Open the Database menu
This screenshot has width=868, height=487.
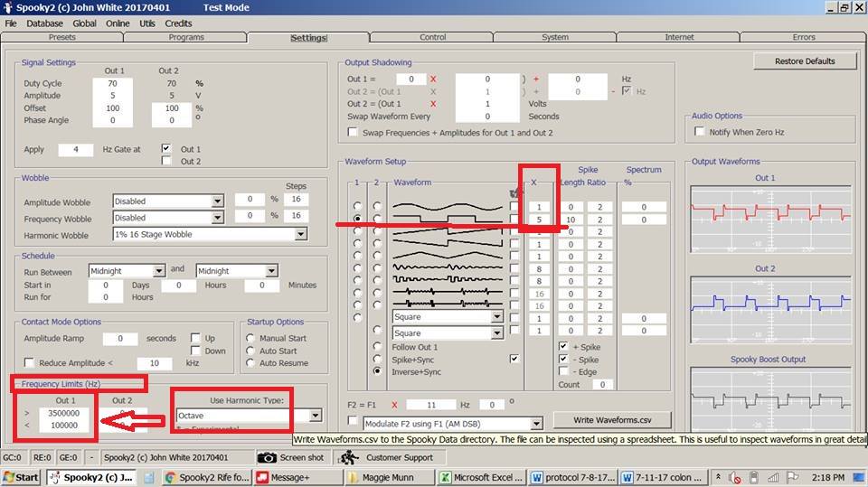click(x=44, y=23)
